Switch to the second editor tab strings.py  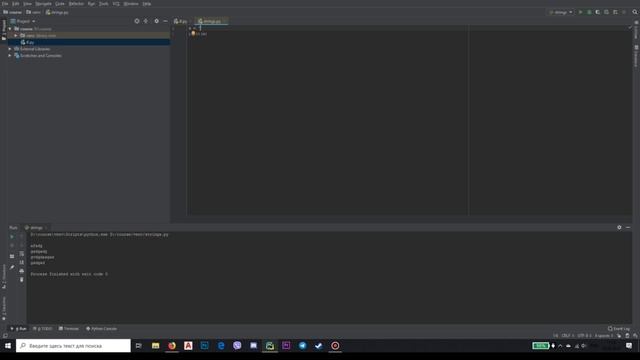pyautogui.click(x=210, y=21)
